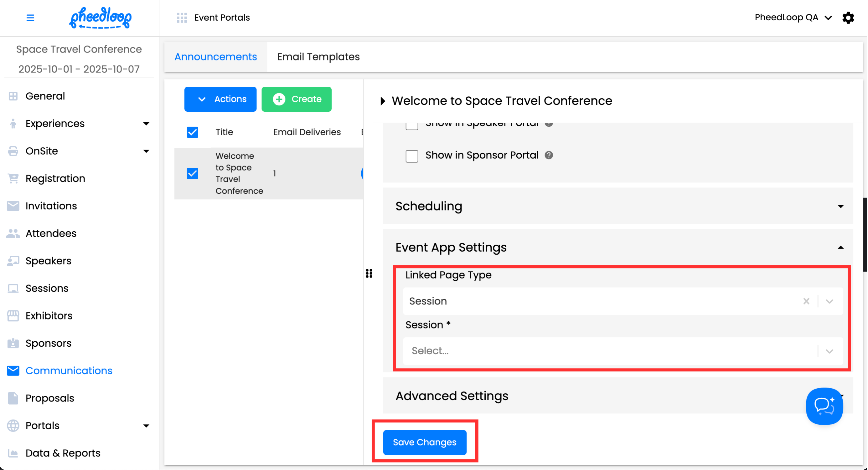
Task: Click the panel resize drag handle
Action: (x=369, y=273)
